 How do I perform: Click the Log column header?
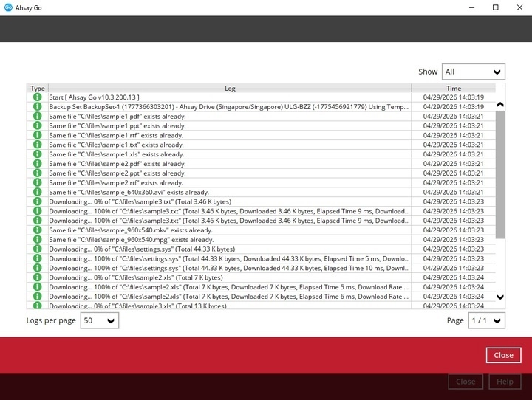click(x=230, y=88)
